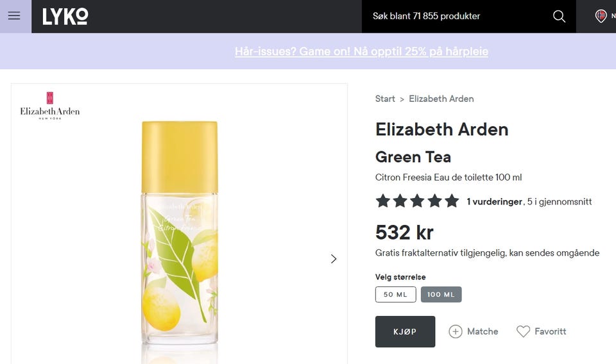Click the Elizabeth Arden brand logo
The height and width of the screenshot is (364, 616).
click(x=50, y=106)
